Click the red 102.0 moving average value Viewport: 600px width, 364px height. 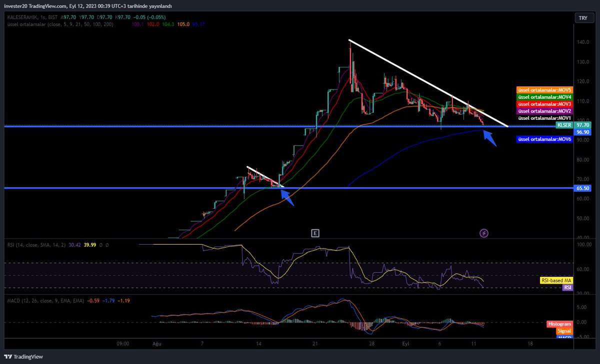(152, 24)
